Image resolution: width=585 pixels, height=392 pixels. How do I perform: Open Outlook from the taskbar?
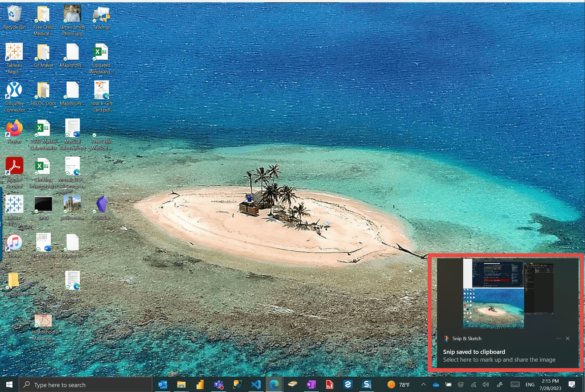pos(163,384)
